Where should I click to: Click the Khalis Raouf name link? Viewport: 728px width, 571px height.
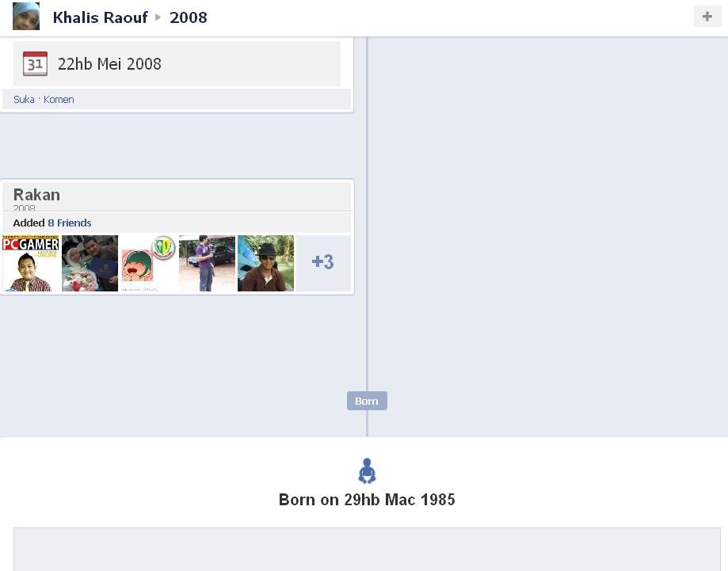(101, 17)
